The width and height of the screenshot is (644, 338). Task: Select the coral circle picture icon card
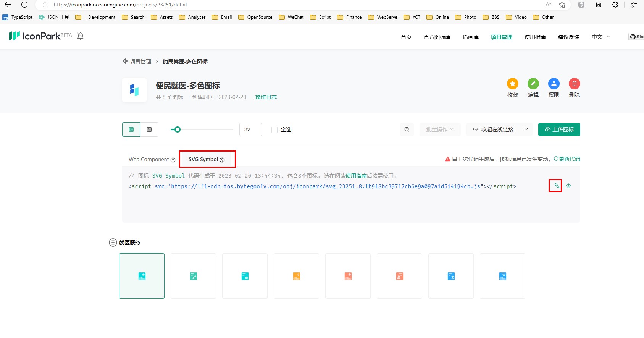coord(348,276)
